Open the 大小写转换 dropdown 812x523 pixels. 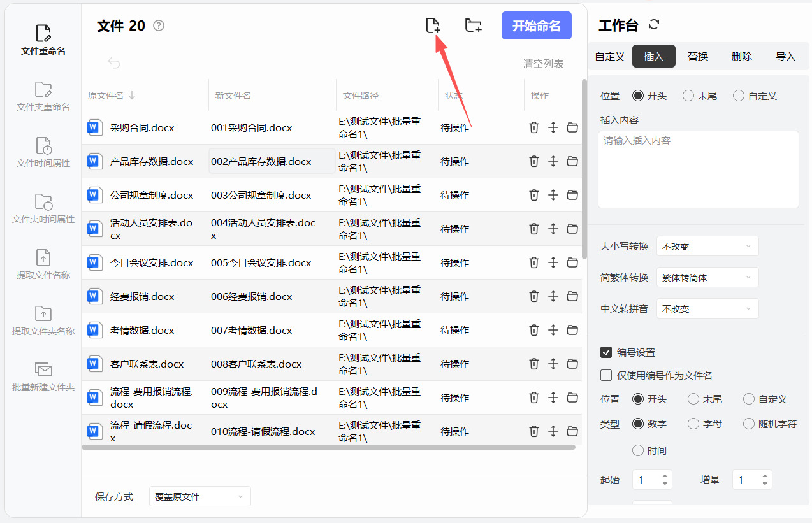707,246
